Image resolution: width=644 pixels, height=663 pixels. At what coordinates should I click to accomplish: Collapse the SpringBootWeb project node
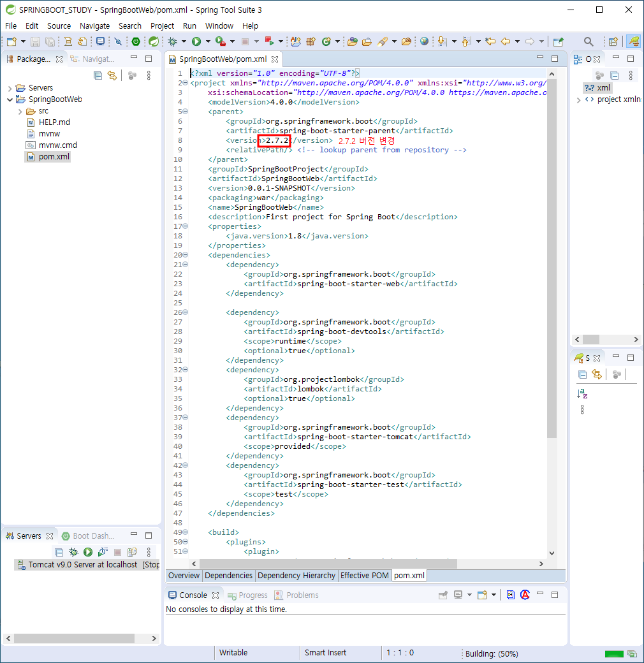pos(10,100)
